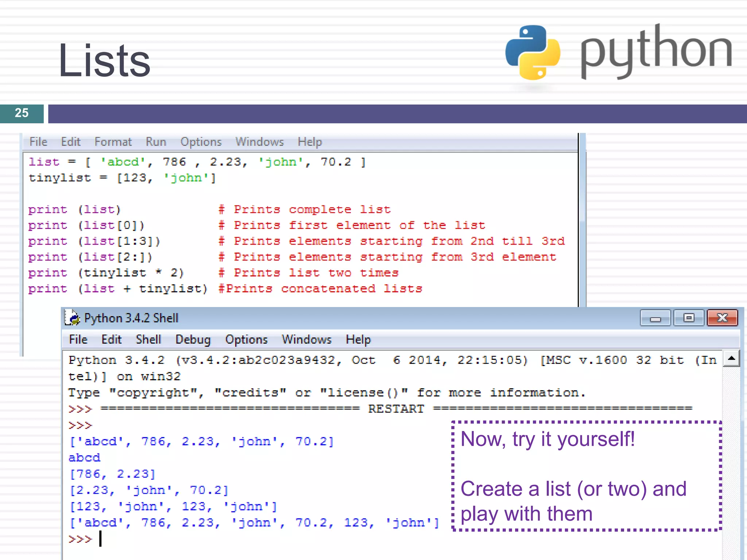Click the shell input prompt with cursor
This screenshot has height=560, width=747.
tap(86, 539)
